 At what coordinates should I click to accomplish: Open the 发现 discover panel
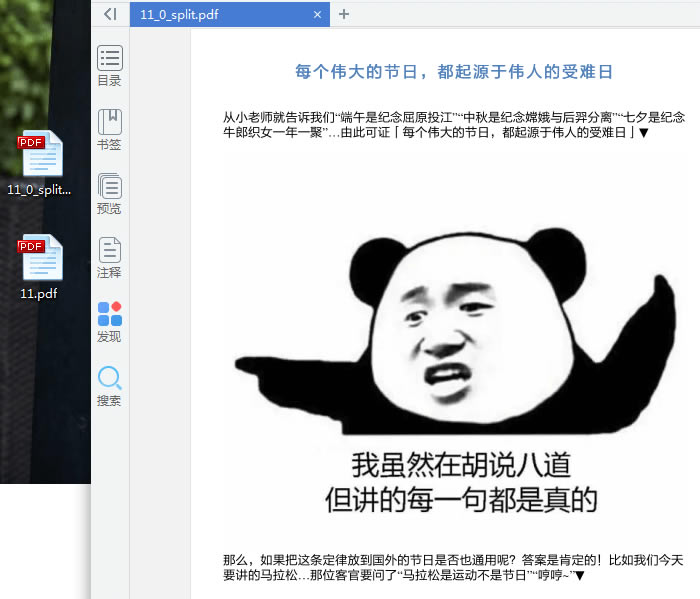[109, 322]
